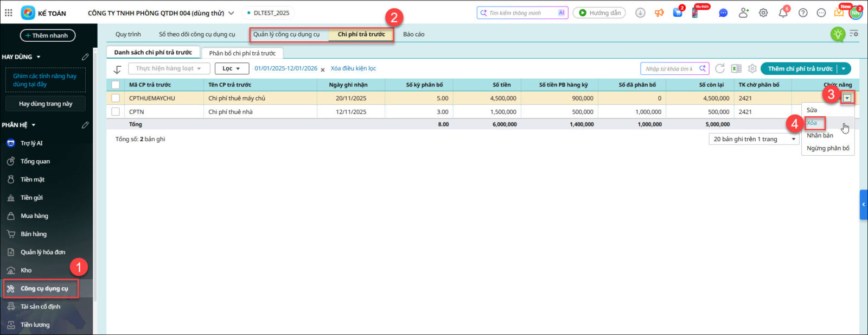Click the Excel export icon
This screenshot has width=868, height=335.
(x=736, y=68)
